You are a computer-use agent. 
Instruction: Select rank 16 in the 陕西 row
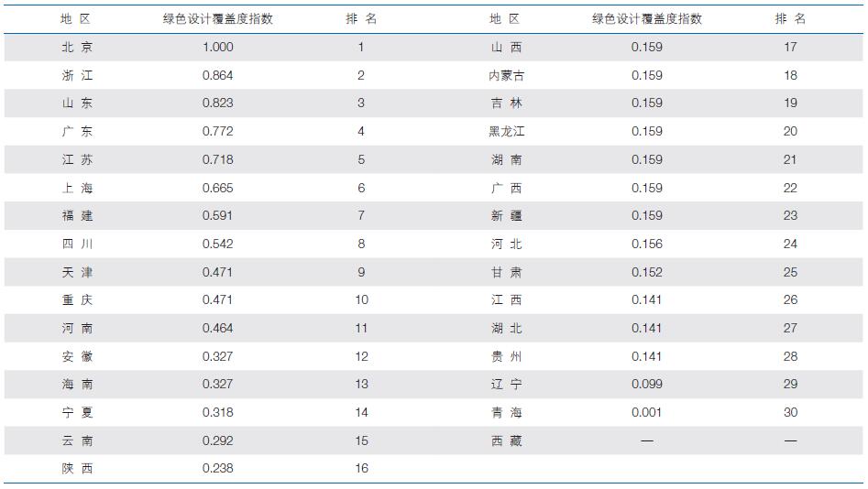361,469
